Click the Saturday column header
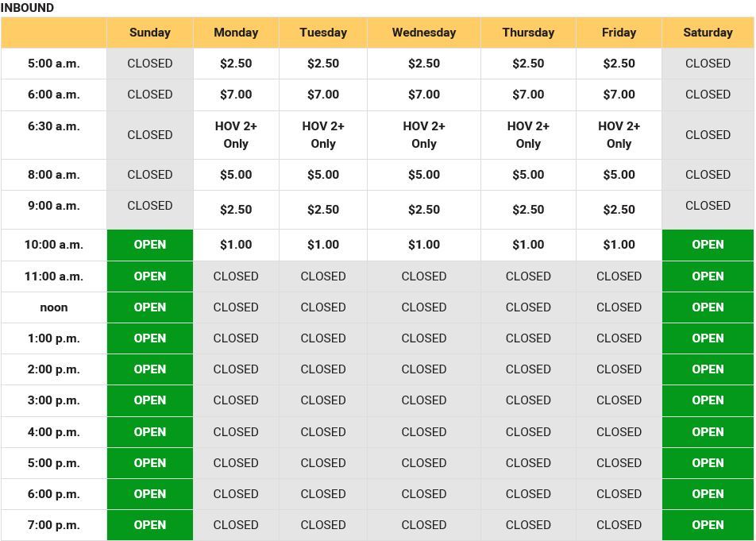756x541 pixels. 708,33
